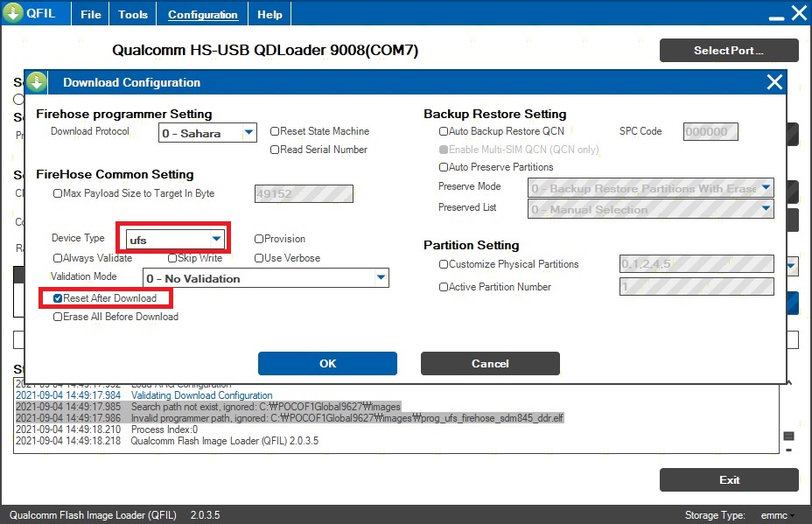812x524 pixels.
Task: Toggle Active Partition Number checkbox
Action: point(444,287)
